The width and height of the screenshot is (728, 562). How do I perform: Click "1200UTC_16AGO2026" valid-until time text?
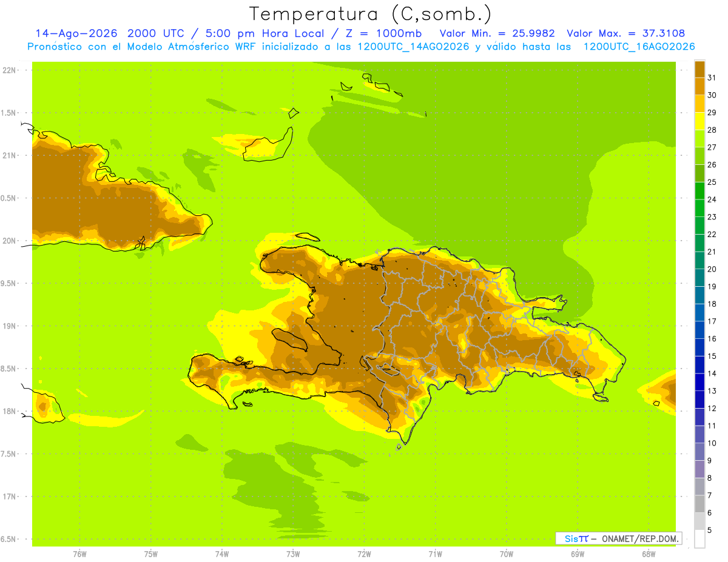639,47
